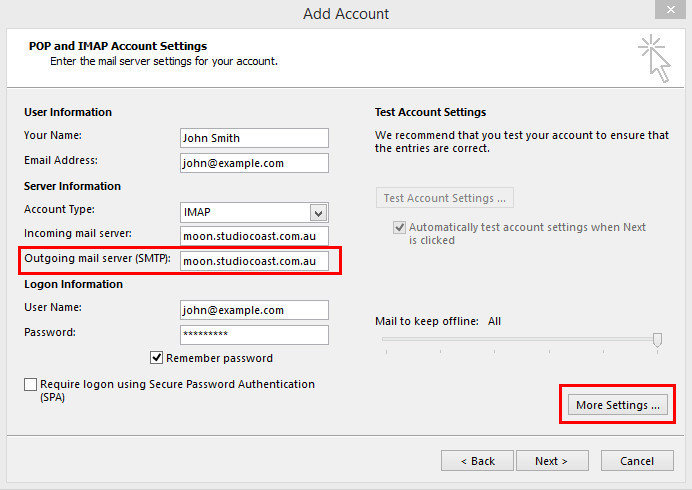Click the Test Account Settings button
The image size is (692, 490).
pos(444,198)
